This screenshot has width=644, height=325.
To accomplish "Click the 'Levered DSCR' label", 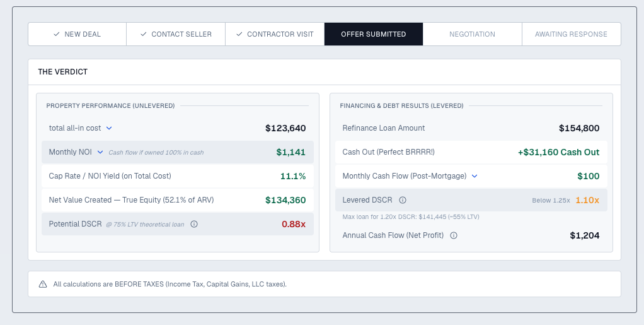I will [x=367, y=200].
